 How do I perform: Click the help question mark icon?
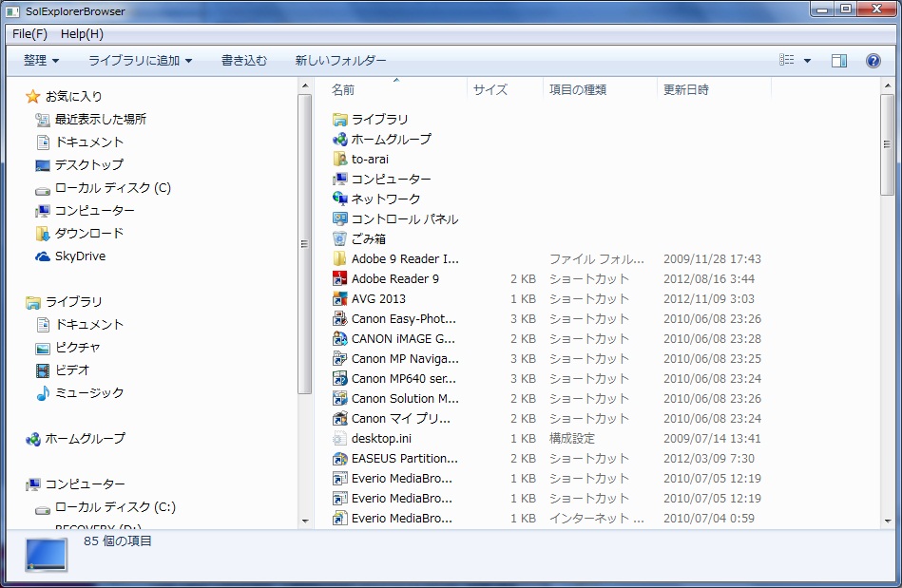pos(873,61)
